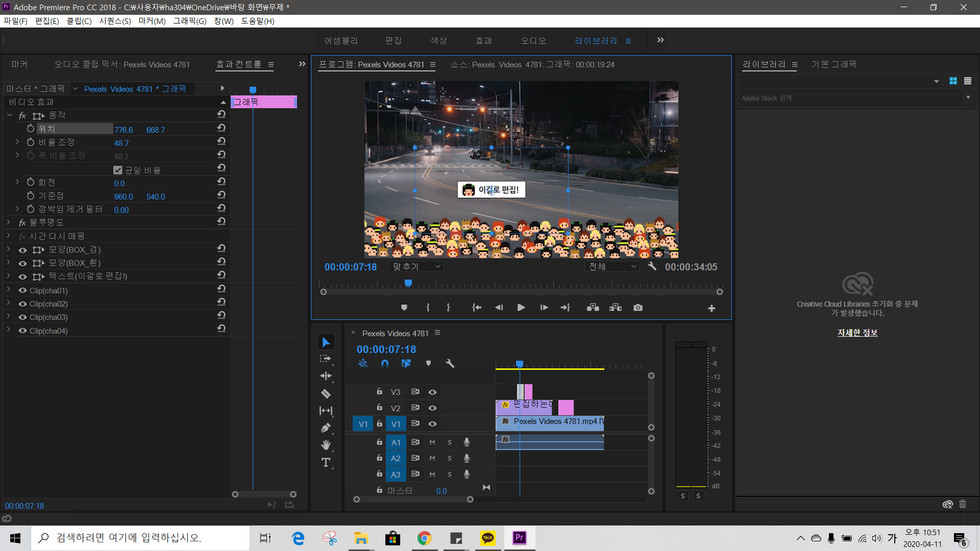This screenshot has height=551, width=980.
Task: Uncheck the 균일 비율 checkbox
Action: (118, 170)
